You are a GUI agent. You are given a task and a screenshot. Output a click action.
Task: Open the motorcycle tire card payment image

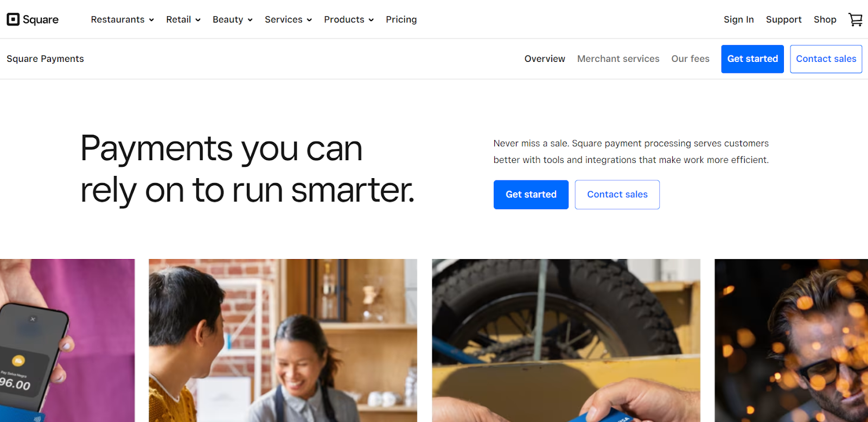point(566,341)
